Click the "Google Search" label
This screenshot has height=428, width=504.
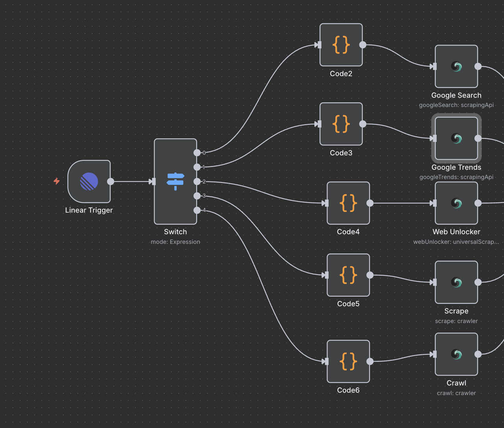(x=456, y=95)
